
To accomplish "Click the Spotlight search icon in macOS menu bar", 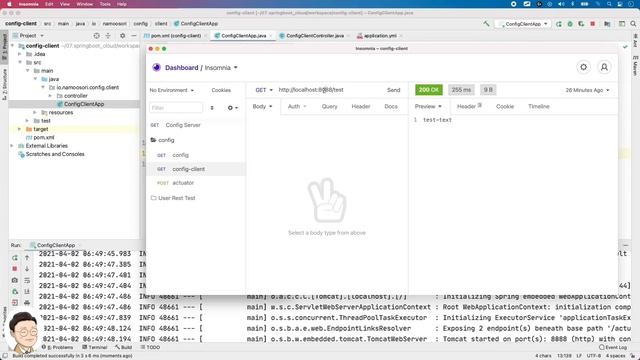I will point(609,4).
